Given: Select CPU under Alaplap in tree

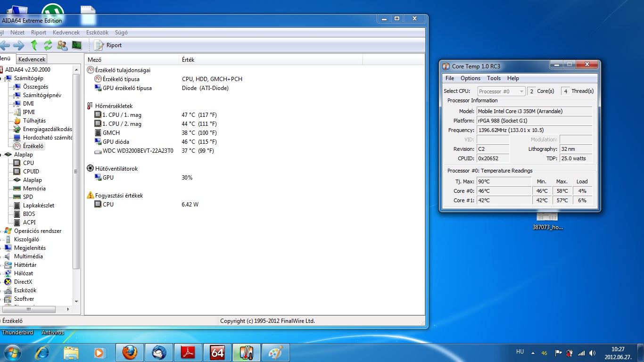Looking at the screenshot, I should [28, 163].
